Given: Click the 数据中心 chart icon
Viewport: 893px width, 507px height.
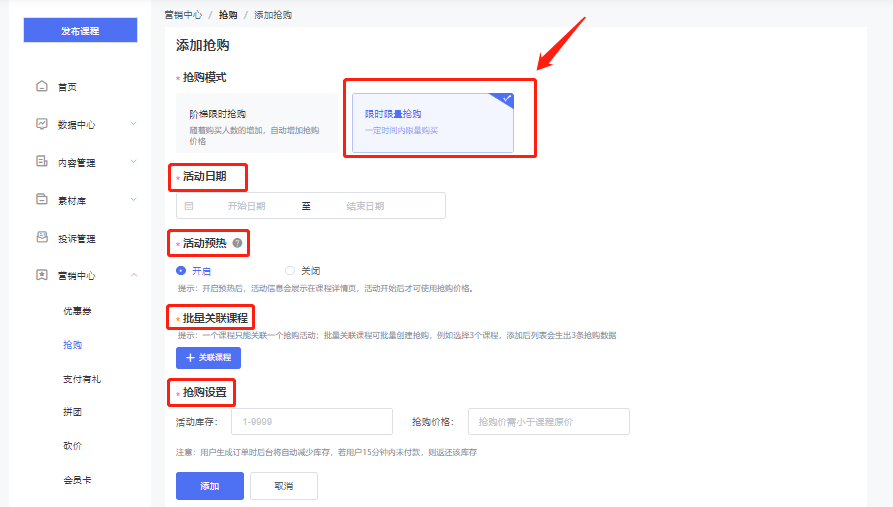Looking at the screenshot, I should (41, 125).
